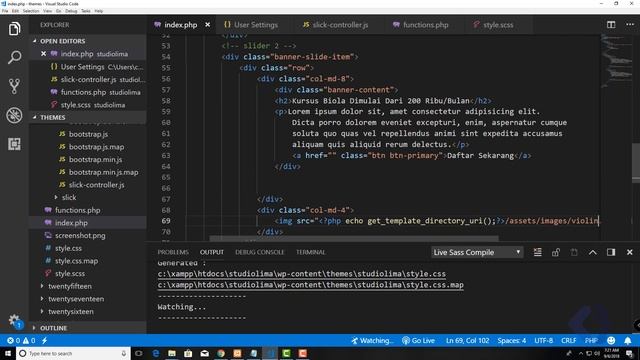Viewport: 640px width, 360px height.
Task: Expand the twentyfifteen folder
Action: click(70, 286)
